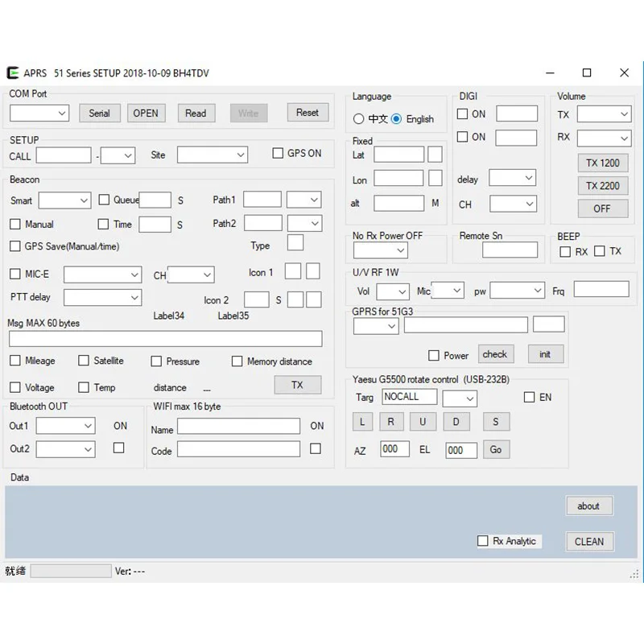Image resolution: width=644 pixels, height=644 pixels.
Task: Toggle the Rx Analytic checkbox
Action: pos(482,541)
